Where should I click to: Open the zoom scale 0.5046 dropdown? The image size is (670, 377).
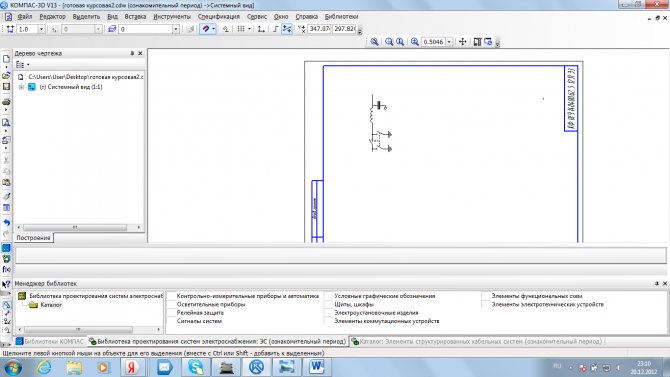449,41
